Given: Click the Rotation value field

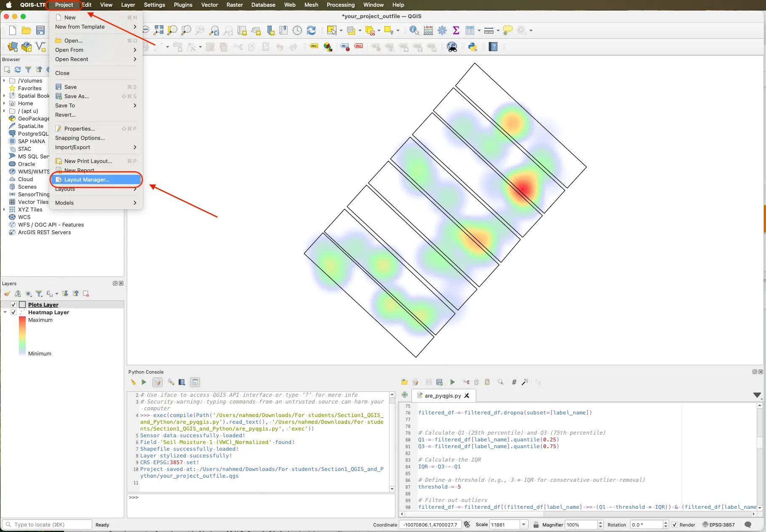Looking at the screenshot, I should [646, 524].
